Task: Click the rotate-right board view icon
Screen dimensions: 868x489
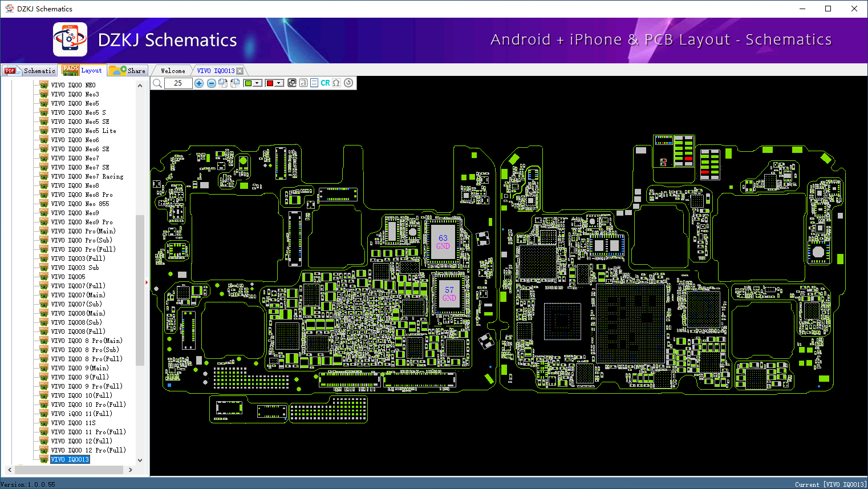Action: tap(223, 83)
